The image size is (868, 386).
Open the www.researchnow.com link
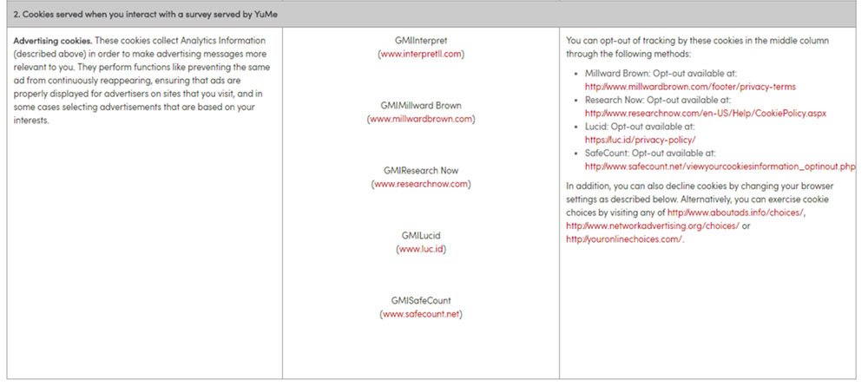coord(421,184)
